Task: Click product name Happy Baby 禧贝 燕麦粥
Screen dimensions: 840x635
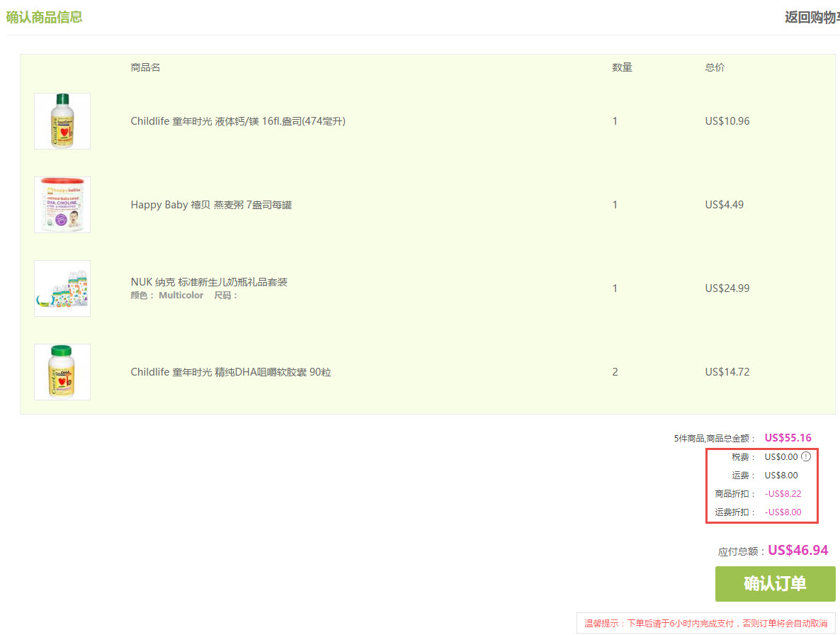Action: (211, 205)
